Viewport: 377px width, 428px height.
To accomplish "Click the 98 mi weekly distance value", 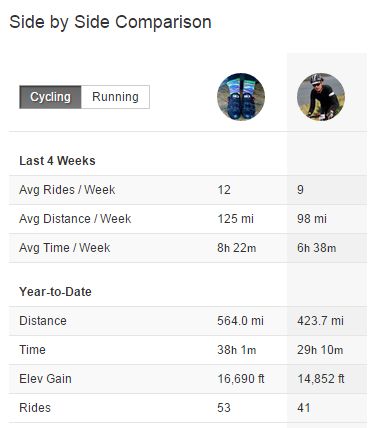I will pos(312,219).
